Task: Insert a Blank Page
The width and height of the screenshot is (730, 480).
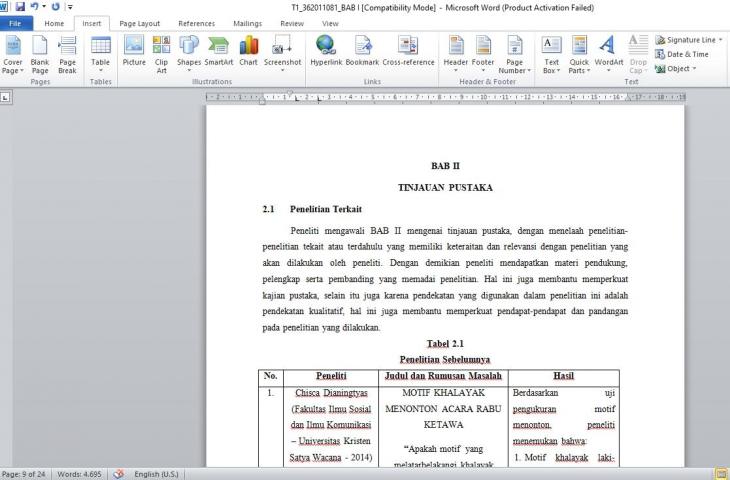Action: [x=40, y=54]
